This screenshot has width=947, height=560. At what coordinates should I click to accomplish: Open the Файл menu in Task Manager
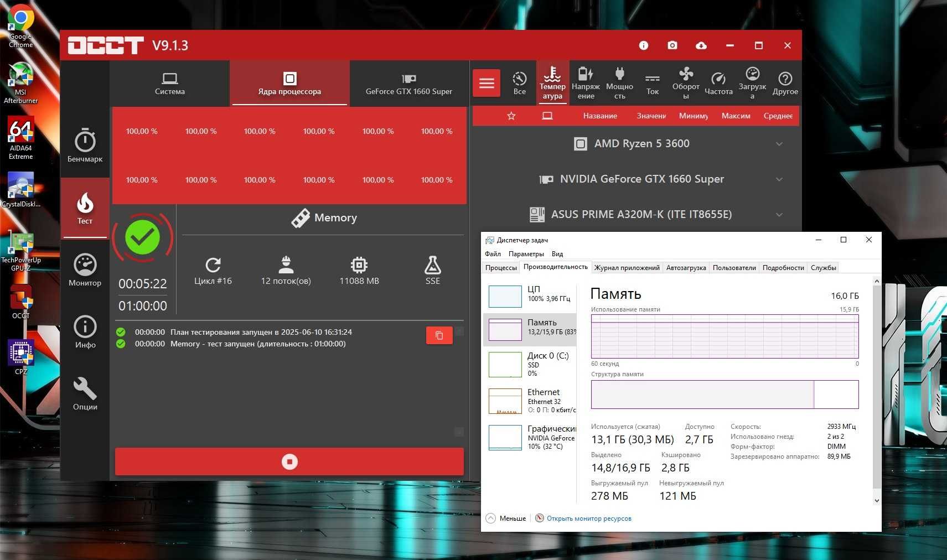coord(493,254)
